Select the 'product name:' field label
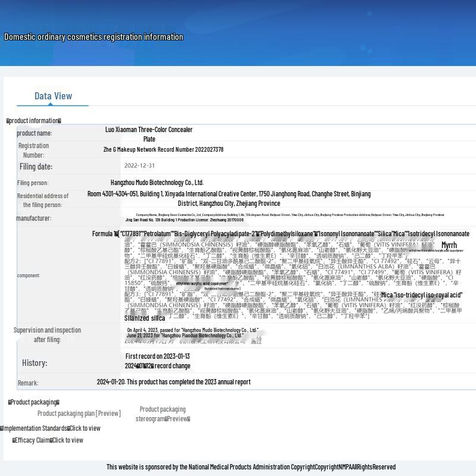The width and height of the screenshot is (476, 476). [35, 133]
